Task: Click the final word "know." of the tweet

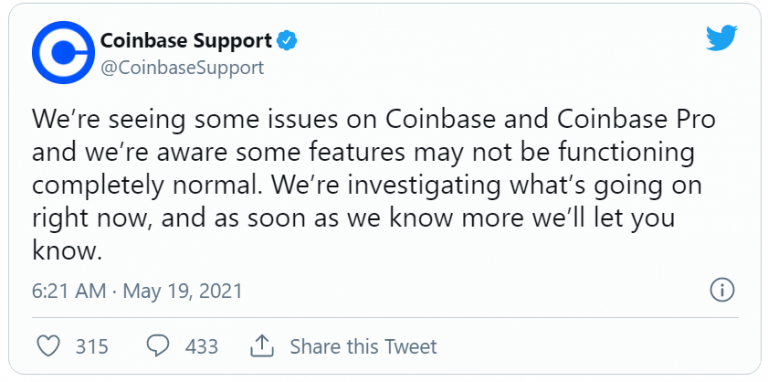Action: (x=66, y=251)
